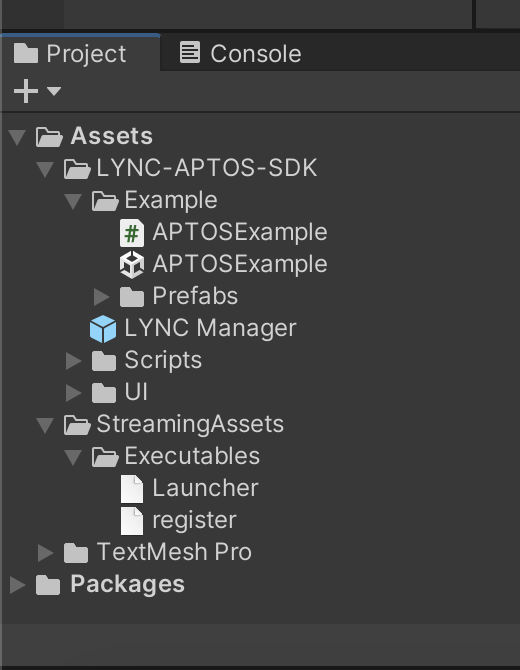Collapse the LYNC-APTOS-SDK folder arrow
The height and width of the screenshot is (670, 520).
pyautogui.click(x=45, y=169)
